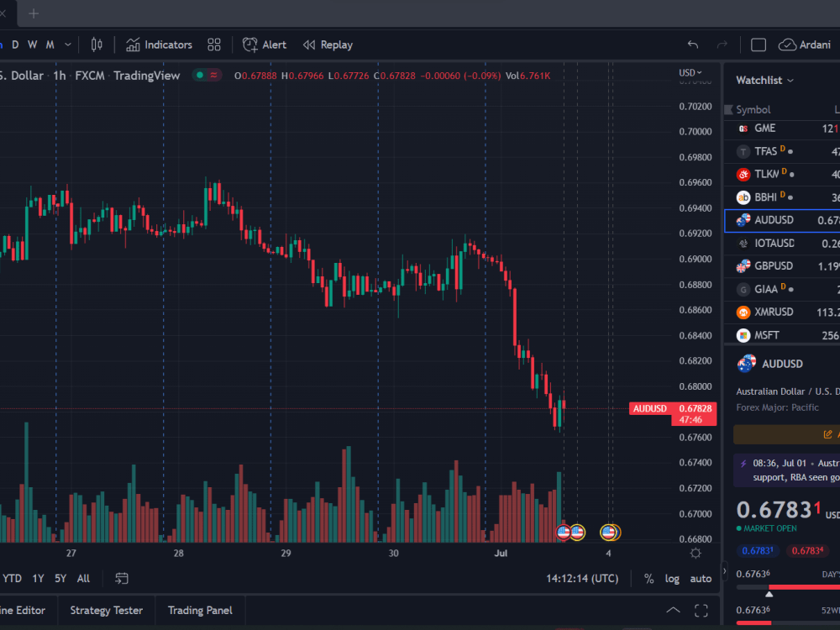The height and width of the screenshot is (630, 840).
Task: Open the go-to-date calendar icon
Action: point(122,579)
